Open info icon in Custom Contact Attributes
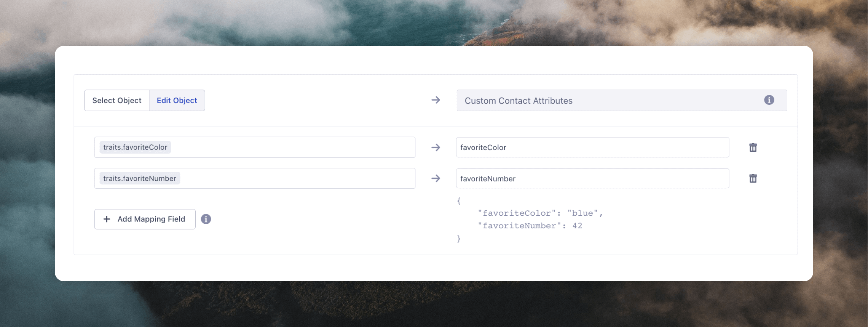This screenshot has width=868, height=327. [x=769, y=100]
